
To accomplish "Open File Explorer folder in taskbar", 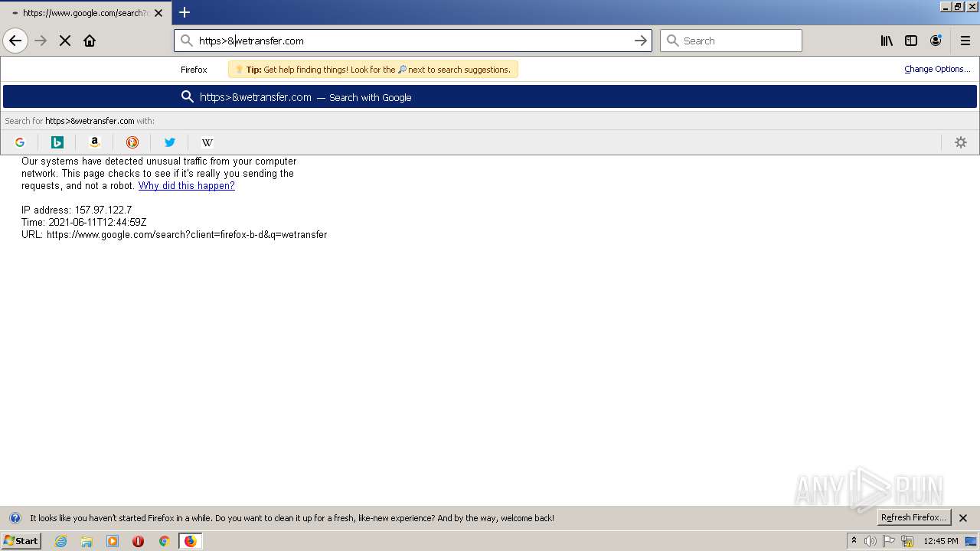I will click(87, 541).
